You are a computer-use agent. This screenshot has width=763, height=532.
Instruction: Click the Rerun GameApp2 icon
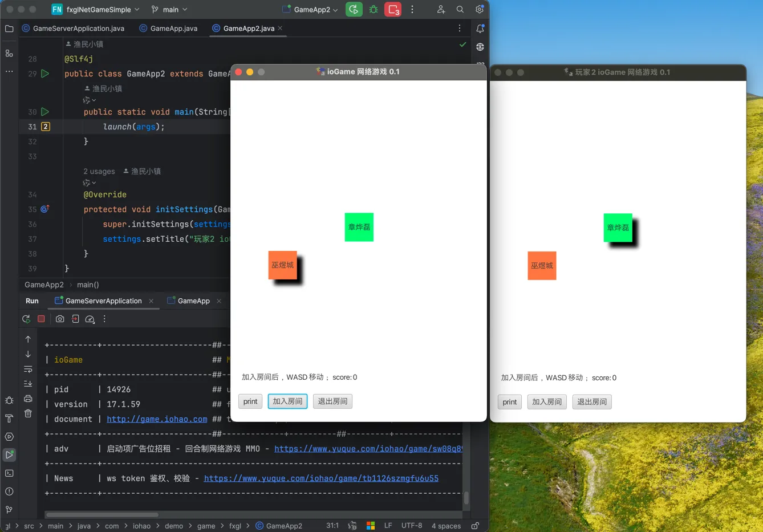[x=354, y=10]
